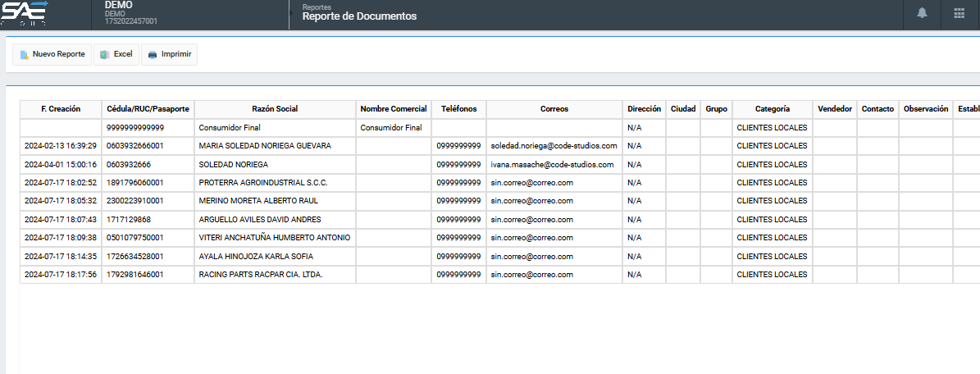980x374 pixels.
Task: Click the Razón Social column header
Action: point(275,109)
